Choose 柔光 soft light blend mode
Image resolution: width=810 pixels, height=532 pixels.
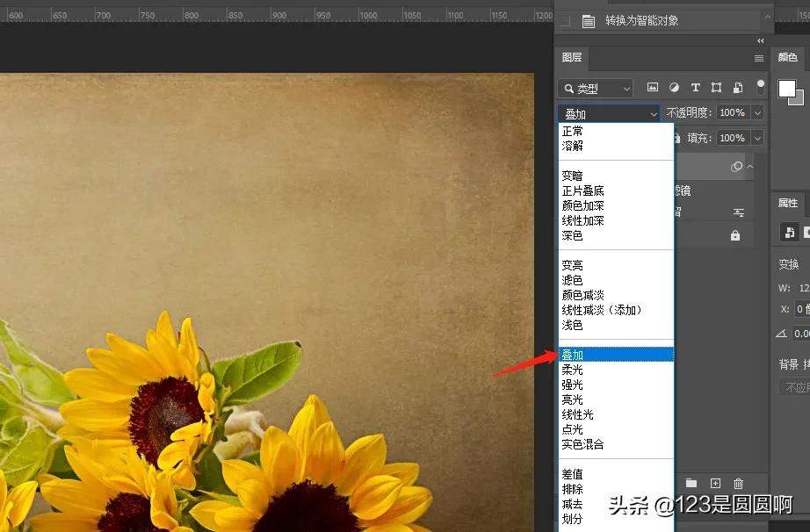click(571, 370)
